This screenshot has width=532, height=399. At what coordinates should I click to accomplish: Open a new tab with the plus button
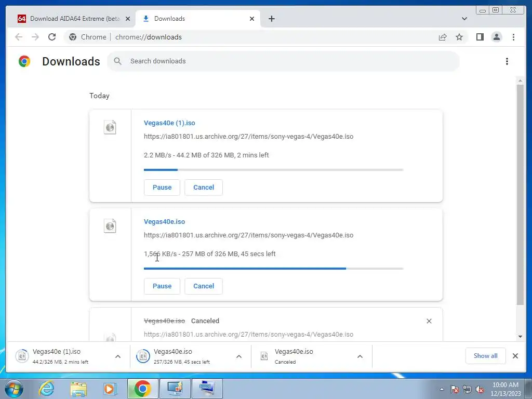(x=271, y=19)
